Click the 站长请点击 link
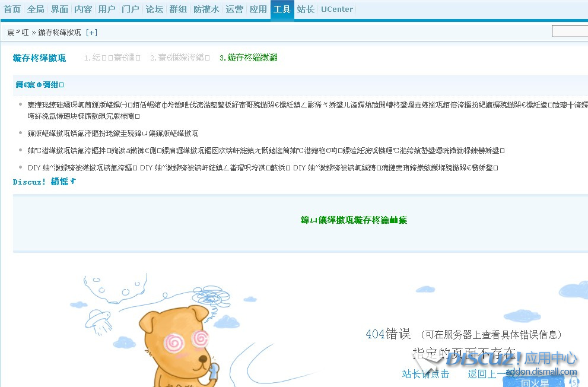Screen dimensions: 588x387 [x=425, y=374]
